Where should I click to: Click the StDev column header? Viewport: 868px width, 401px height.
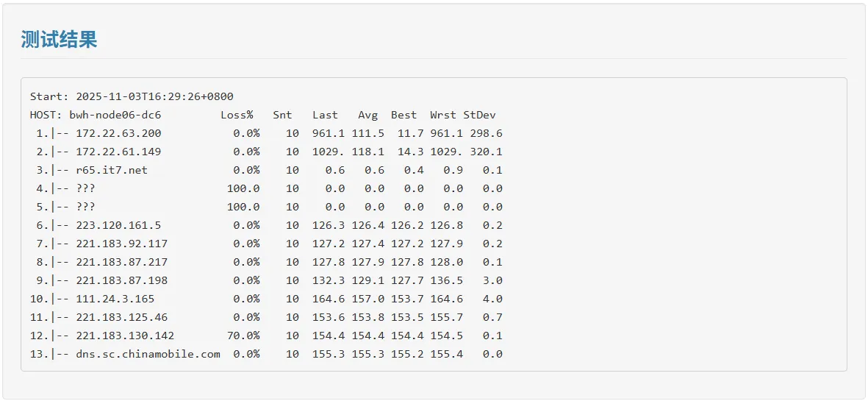point(479,115)
